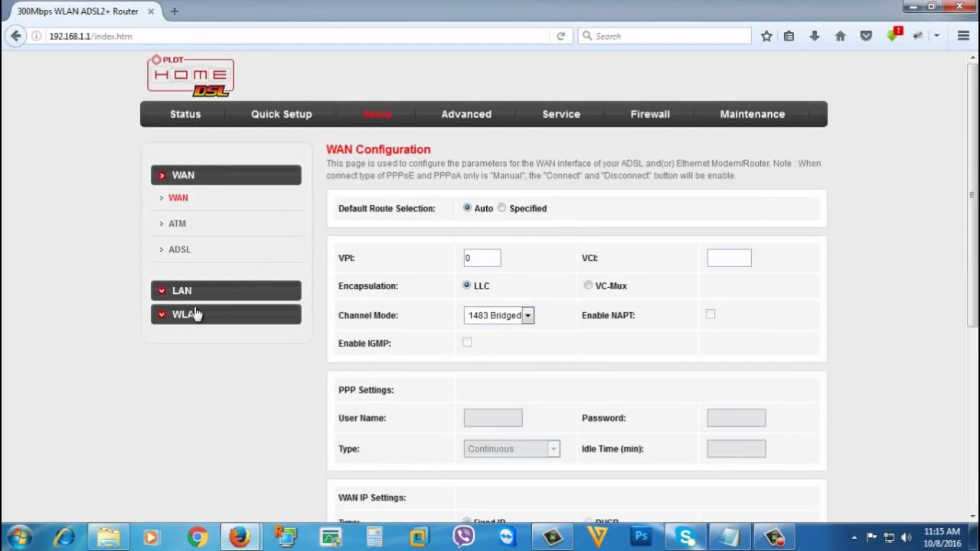The height and width of the screenshot is (551, 980).
Task: Open the Firefox hamburger menu
Action: click(963, 36)
